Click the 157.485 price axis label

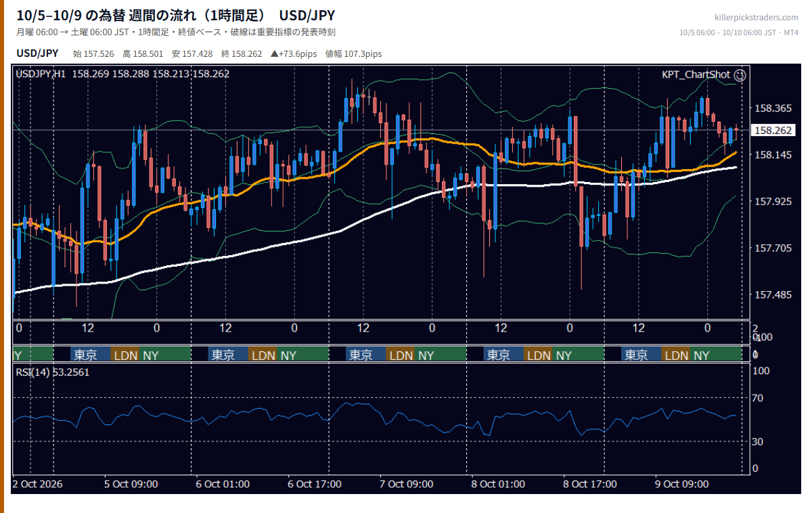772,295
